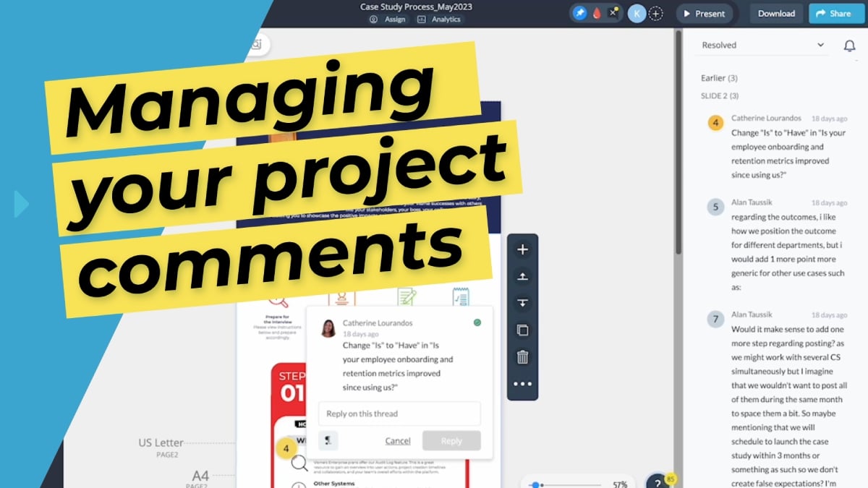The height and width of the screenshot is (488, 868).
Task: Click the SLIDE 2 (3) label
Action: click(720, 95)
